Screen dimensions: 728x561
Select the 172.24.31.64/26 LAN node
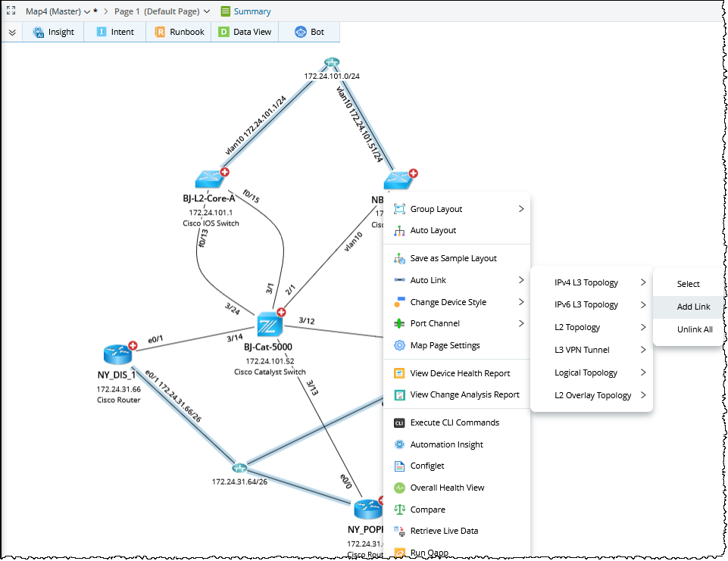[x=239, y=467]
